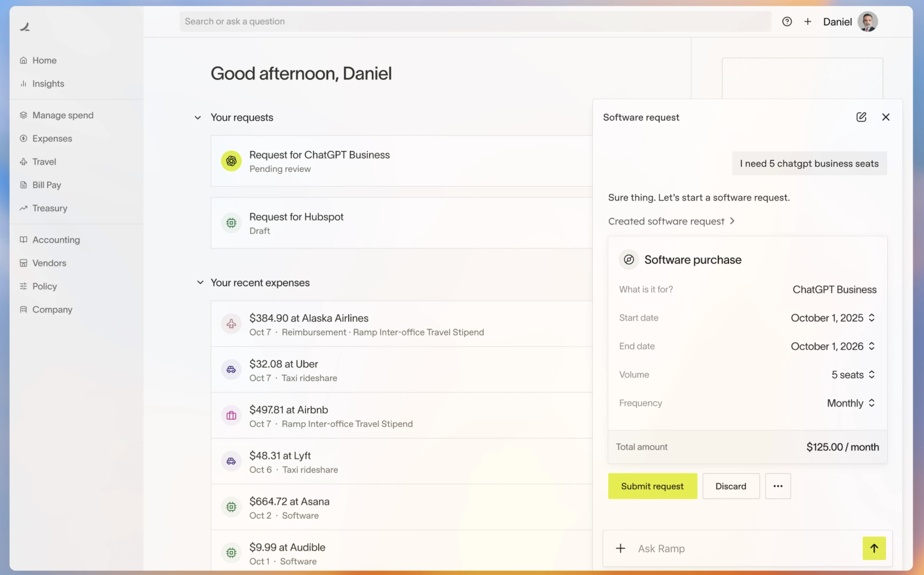
Task: Click the 'I need 5 chatgpt business seats' message
Action: pyautogui.click(x=809, y=164)
